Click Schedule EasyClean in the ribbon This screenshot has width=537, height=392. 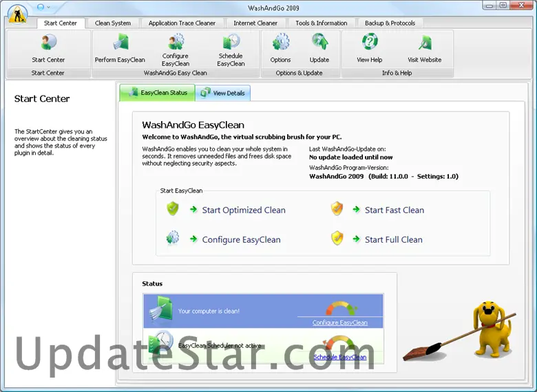[x=231, y=50]
